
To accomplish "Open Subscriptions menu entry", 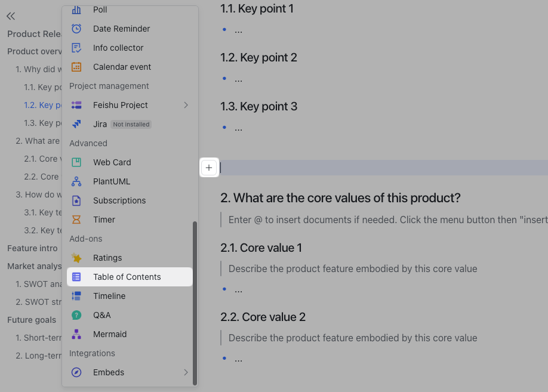I will point(119,200).
